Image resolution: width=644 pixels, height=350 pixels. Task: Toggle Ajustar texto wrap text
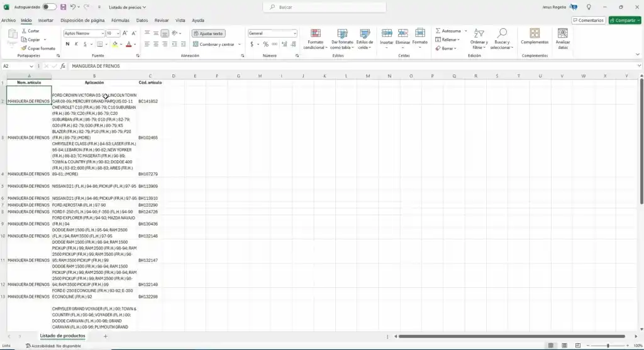[x=208, y=33]
